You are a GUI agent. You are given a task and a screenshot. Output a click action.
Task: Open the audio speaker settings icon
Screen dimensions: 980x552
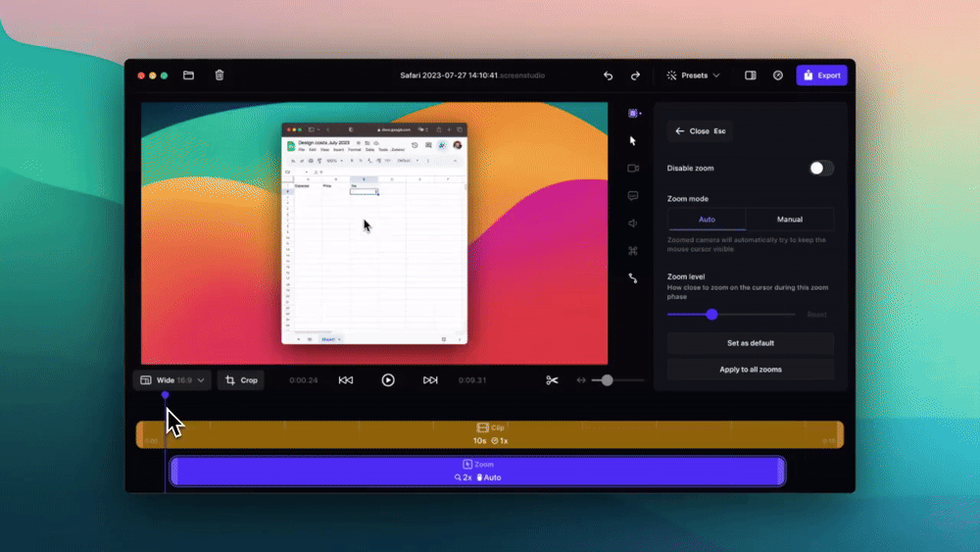click(632, 224)
